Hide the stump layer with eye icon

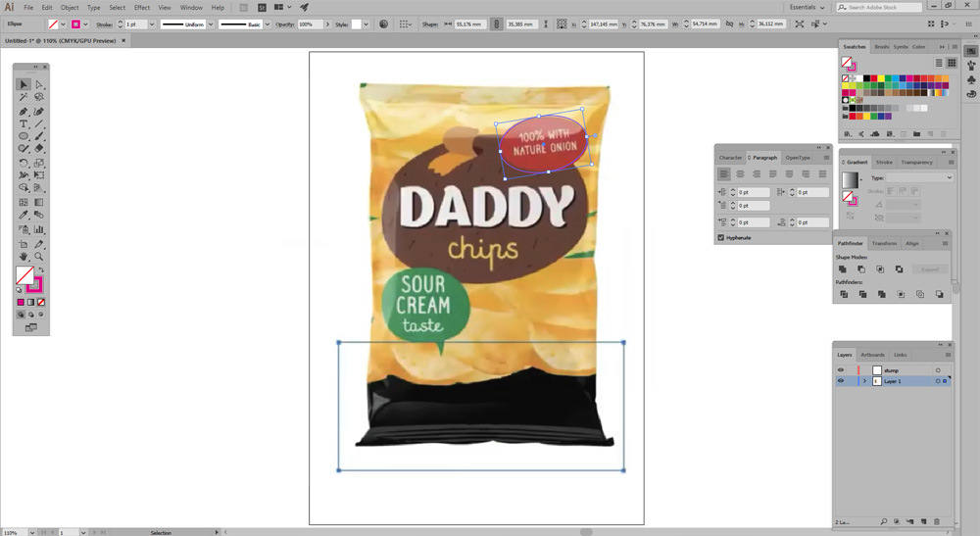841,370
